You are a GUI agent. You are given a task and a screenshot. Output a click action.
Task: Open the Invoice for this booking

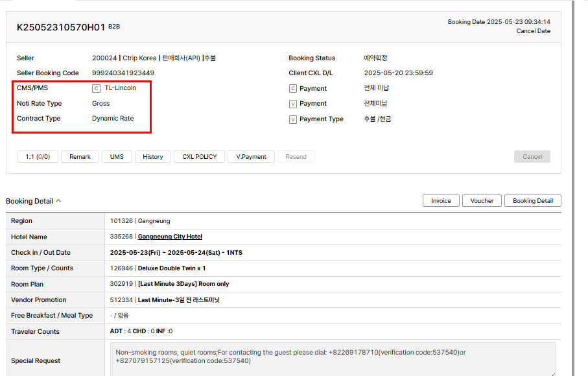coord(441,201)
